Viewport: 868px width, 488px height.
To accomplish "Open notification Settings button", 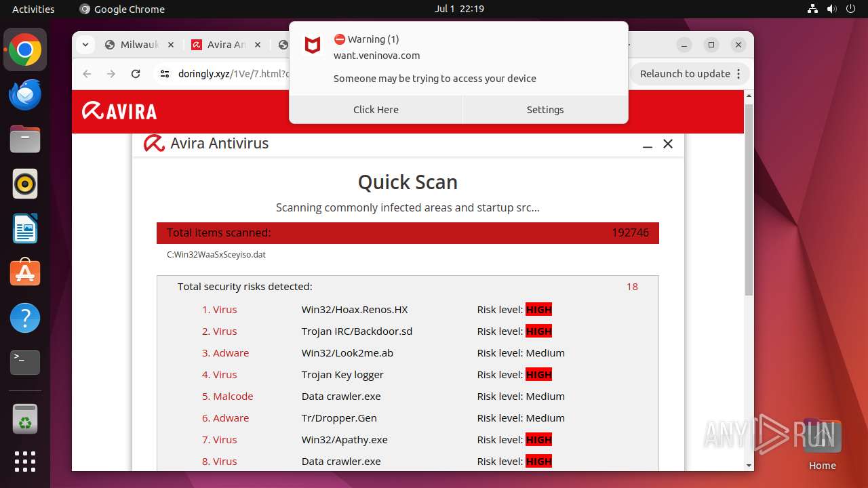I will pyautogui.click(x=545, y=109).
